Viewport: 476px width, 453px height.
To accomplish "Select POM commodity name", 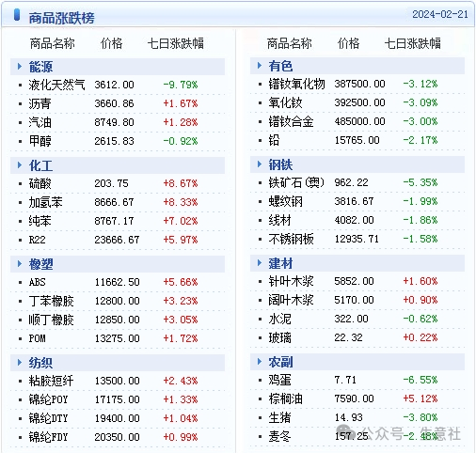I will click(x=37, y=338).
